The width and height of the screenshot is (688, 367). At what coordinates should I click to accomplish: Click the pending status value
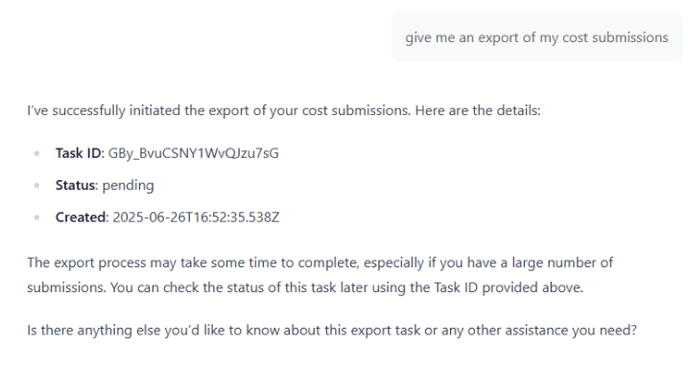pyautogui.click(x=128, y=186)
